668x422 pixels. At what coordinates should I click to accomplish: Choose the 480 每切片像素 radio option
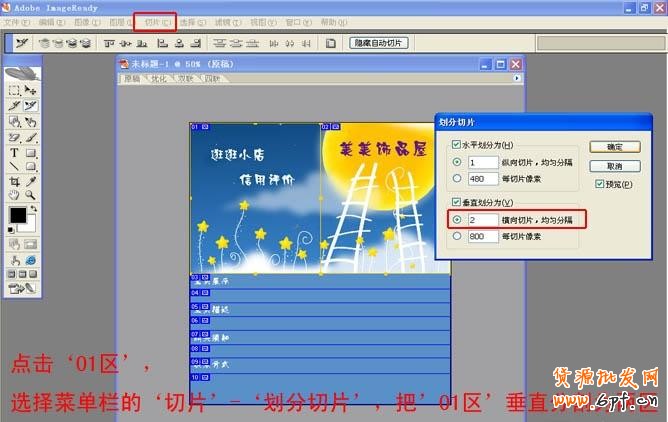pyautogui.click(x=457, y=178)
